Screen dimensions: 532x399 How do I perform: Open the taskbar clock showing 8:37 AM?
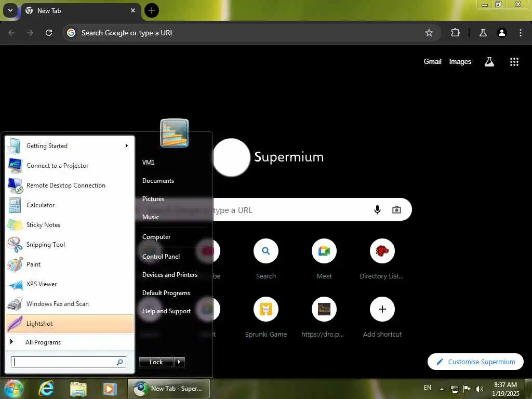[x=505, y=389]
